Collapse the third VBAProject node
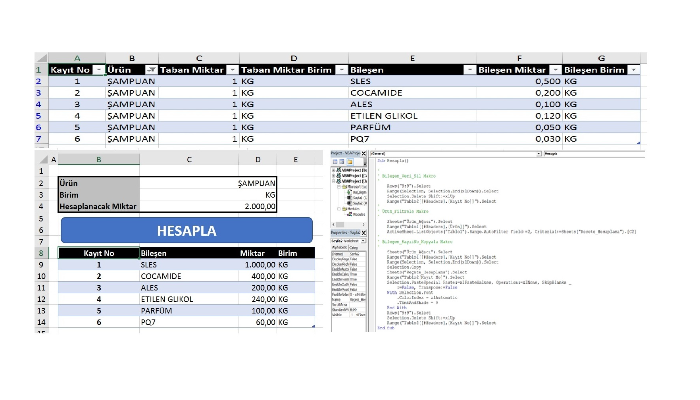The height and width of the screenshot is (400, 700). coord(333,181)
